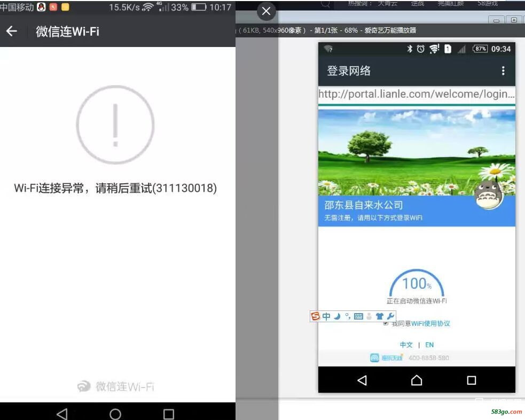Tap the Wi-Fi signal icon beside 15.5K/s
Image resolution: width=525 pixels, height=420 pixels.
[x=147, y=7]
